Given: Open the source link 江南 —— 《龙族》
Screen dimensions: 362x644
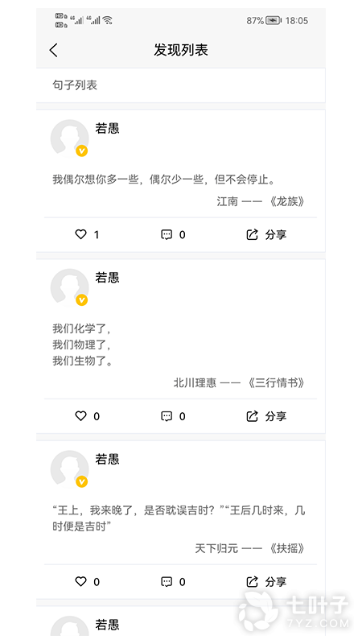Looking at the screenshot, I should [x=261, y=201].
